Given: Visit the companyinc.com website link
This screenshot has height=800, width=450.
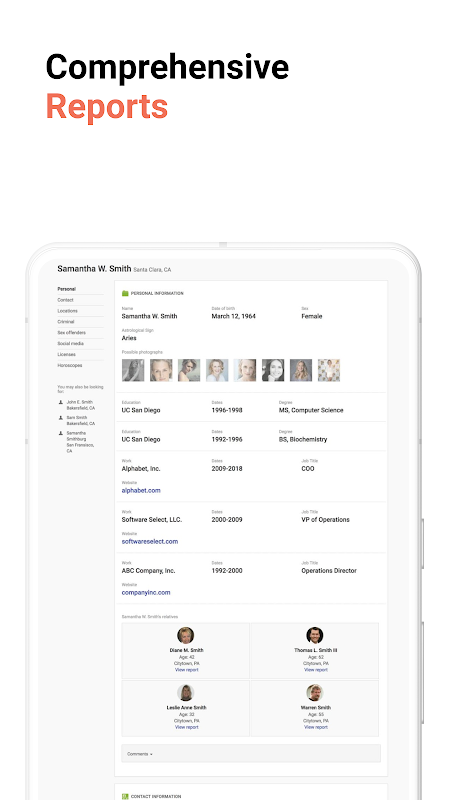Looking at the screenshot, I should 146,592.
